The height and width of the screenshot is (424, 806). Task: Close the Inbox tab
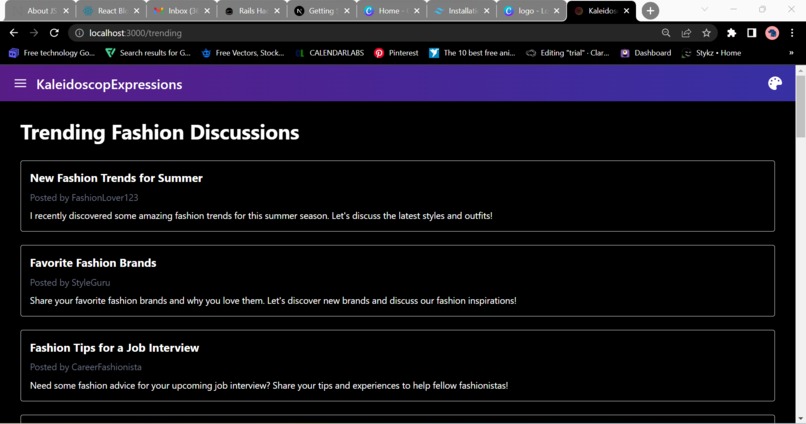pyautogui.click(x=207, y=11)
